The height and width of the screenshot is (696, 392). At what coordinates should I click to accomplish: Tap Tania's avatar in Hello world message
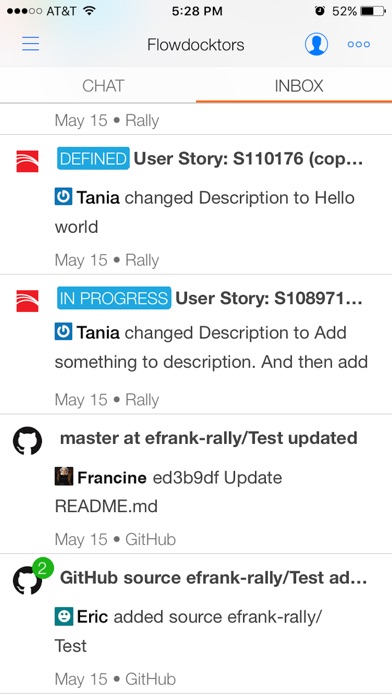click(x=63, y=197)
